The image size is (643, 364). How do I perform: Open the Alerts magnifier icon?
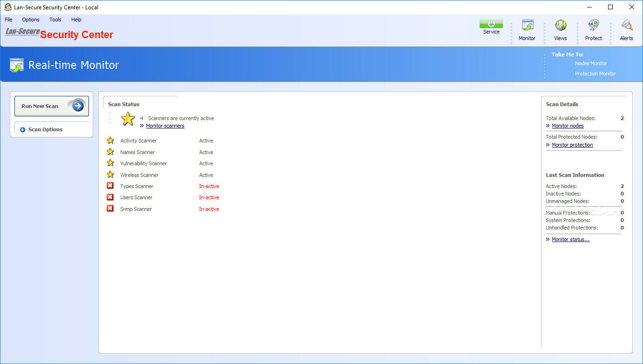coord(627,25)
